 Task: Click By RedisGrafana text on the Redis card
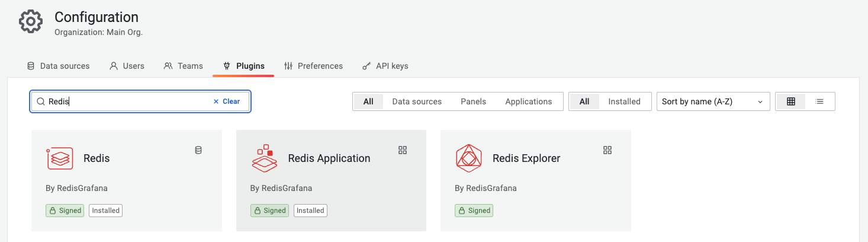pos(76,189)
